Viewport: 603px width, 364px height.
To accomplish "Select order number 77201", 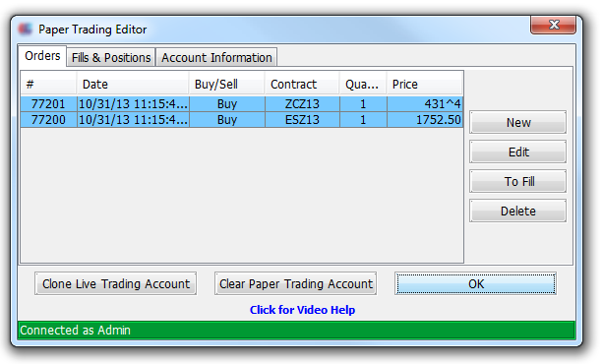I will (48, 104).
